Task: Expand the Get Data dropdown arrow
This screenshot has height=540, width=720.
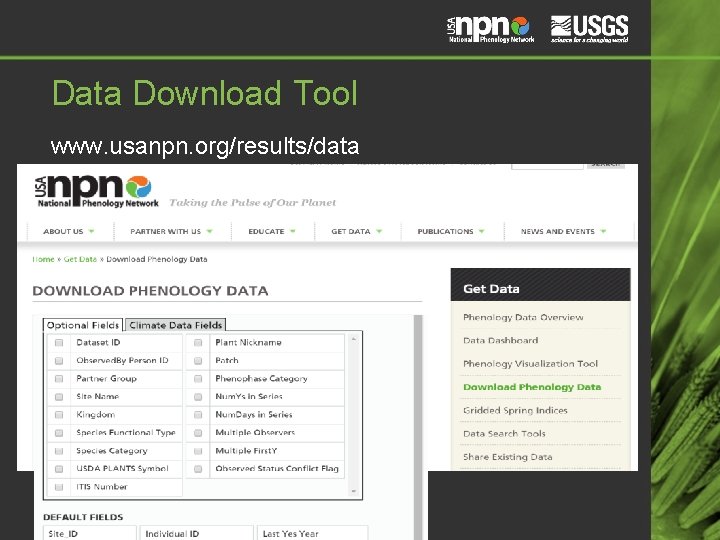Action: tap(379, 231)
